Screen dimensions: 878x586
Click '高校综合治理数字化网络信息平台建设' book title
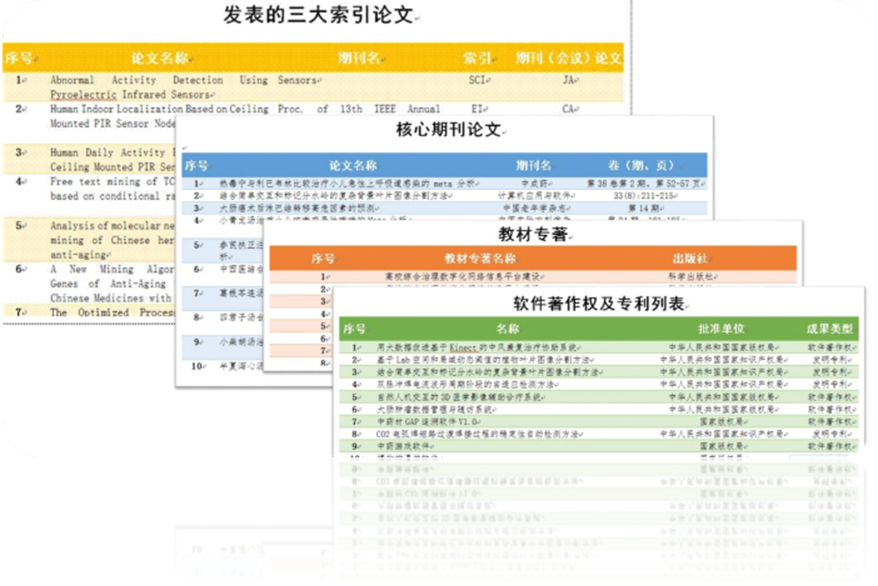pyautogui.click(x=464, y=276)
